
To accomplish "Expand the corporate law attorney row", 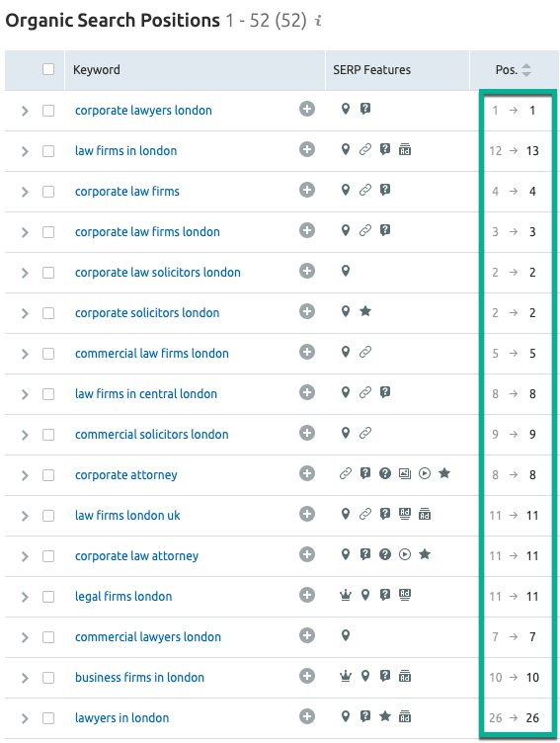I will 25,556.
